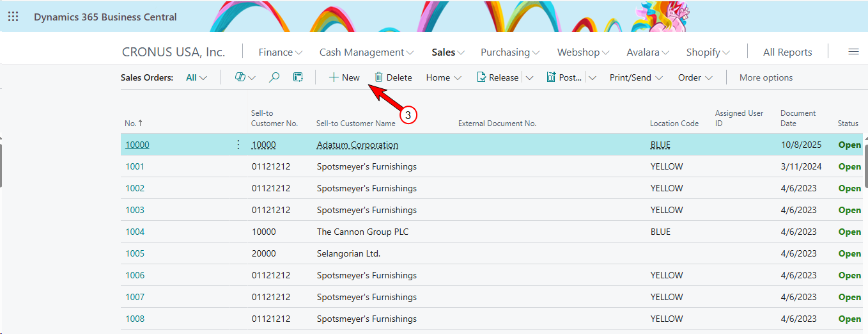Open the Avalara menu
This screenshot has width=868, height=334.
pos(647,52)
